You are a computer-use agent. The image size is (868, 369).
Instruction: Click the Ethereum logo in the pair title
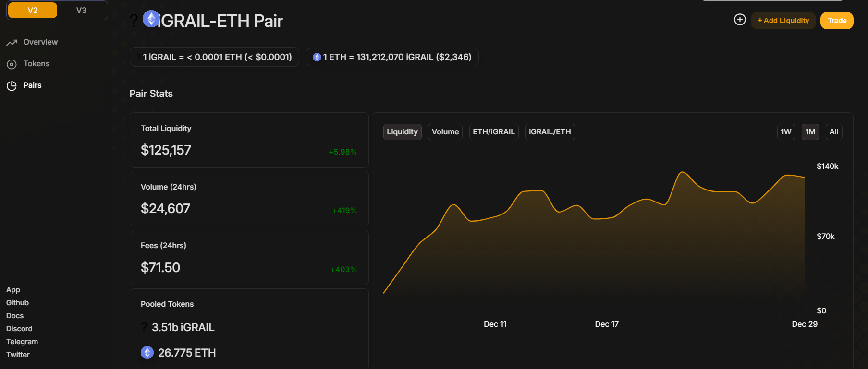point(151,19)
